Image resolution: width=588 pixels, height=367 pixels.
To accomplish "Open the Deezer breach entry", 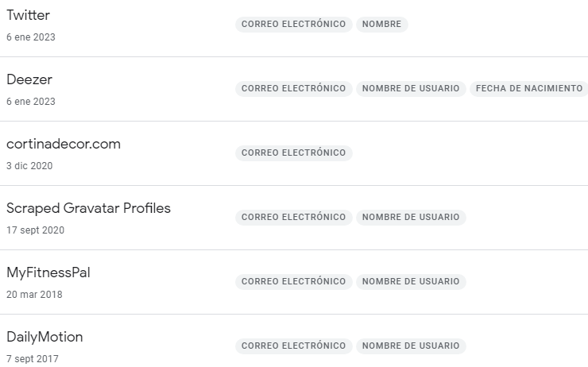I will (x=29, y=80).
